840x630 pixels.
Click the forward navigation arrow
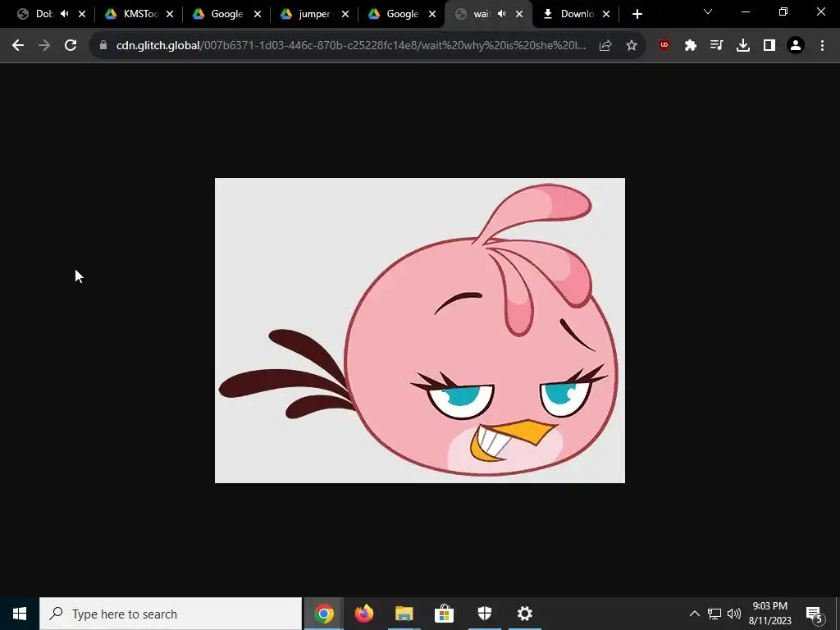[x=44, y=46]
